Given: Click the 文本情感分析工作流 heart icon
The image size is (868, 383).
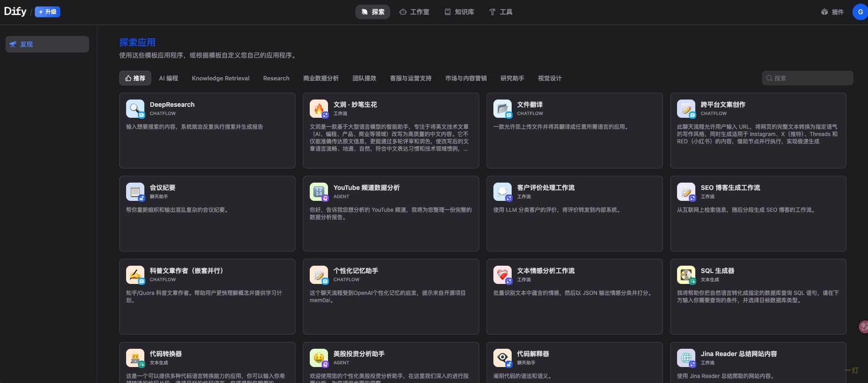Looking at the screenshot, I should 502,275.
